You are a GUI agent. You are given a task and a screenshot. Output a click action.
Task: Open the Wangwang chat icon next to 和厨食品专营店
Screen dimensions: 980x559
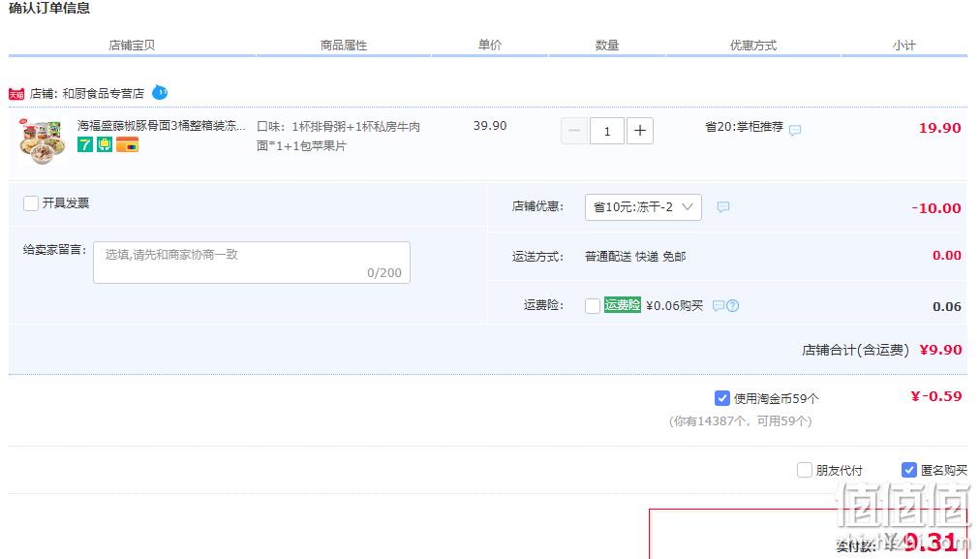click(160, 93)
